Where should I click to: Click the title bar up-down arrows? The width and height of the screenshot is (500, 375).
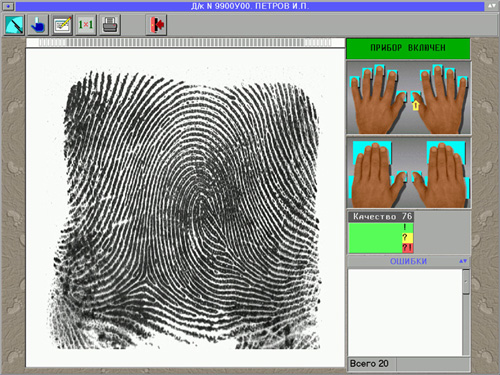click(x=492, y=6)
